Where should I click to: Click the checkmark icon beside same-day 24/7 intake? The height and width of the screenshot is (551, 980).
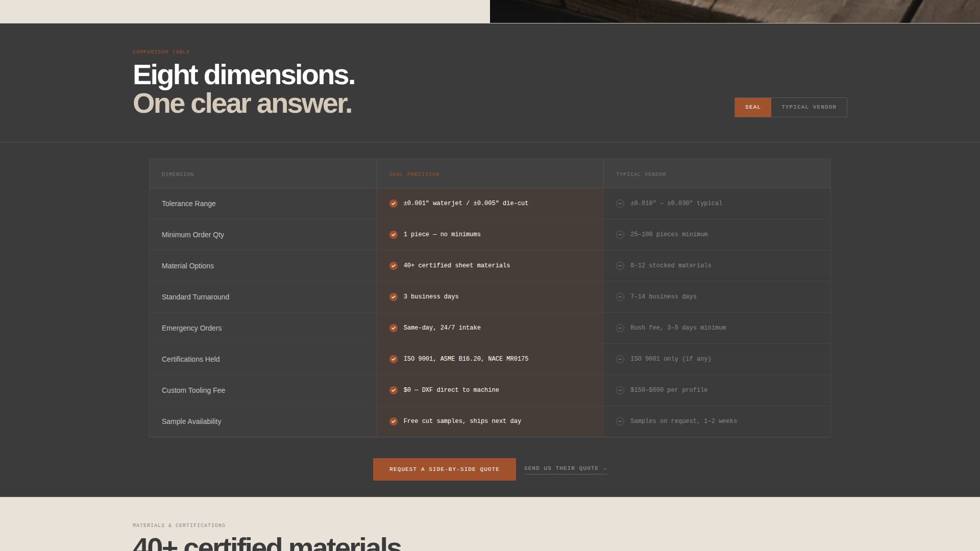coord(393,328)
